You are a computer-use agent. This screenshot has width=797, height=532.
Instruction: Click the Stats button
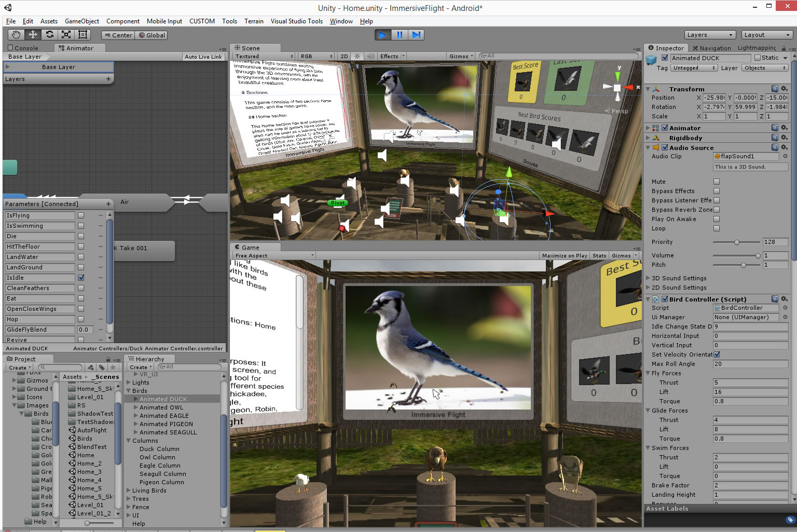(x=599, y=255)
